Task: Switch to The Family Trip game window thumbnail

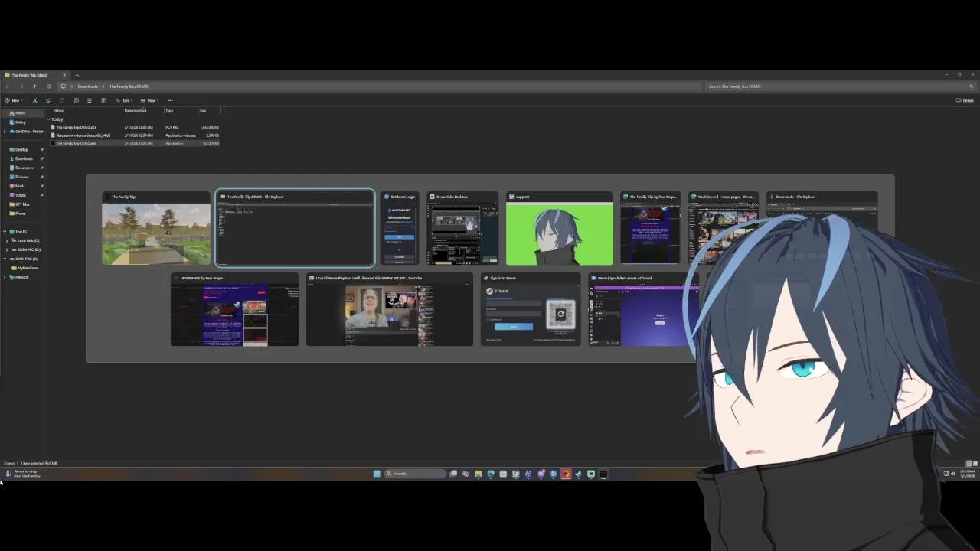Action: [x=156, y=228]
